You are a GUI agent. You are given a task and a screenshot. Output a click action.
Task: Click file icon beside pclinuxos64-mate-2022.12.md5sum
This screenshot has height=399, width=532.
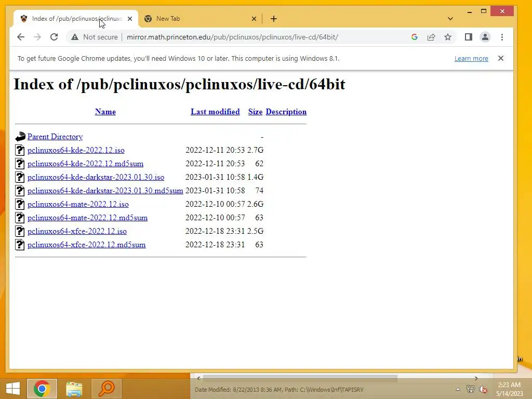20,218
